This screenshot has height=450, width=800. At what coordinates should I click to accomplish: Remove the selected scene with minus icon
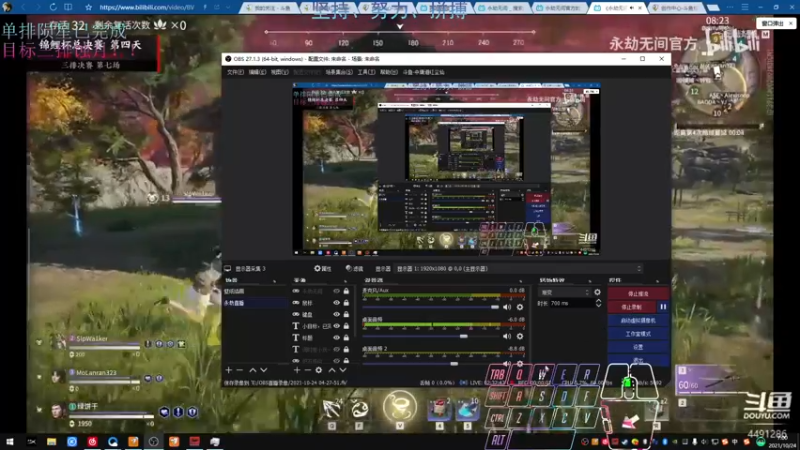point(239,370)
